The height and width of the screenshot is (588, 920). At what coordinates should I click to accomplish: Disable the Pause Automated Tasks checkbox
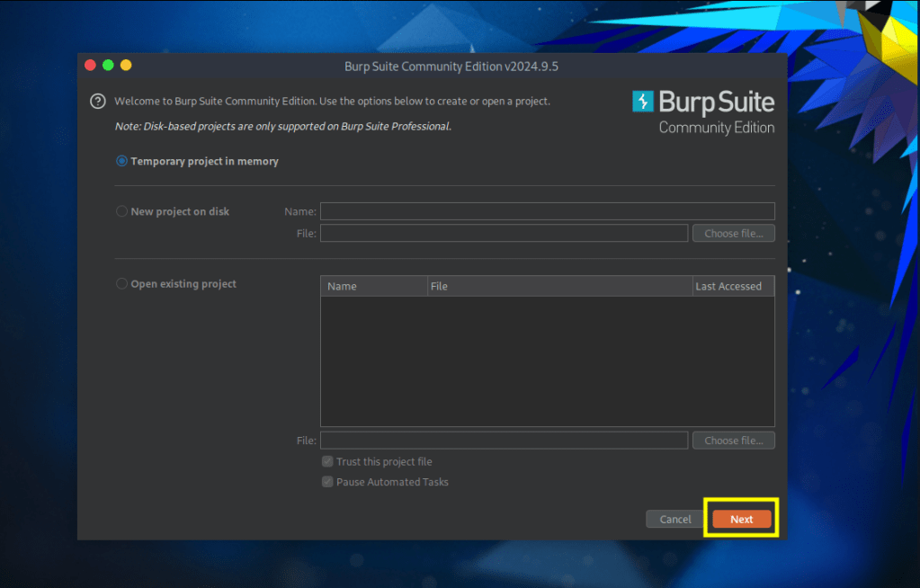click(327, 483)
